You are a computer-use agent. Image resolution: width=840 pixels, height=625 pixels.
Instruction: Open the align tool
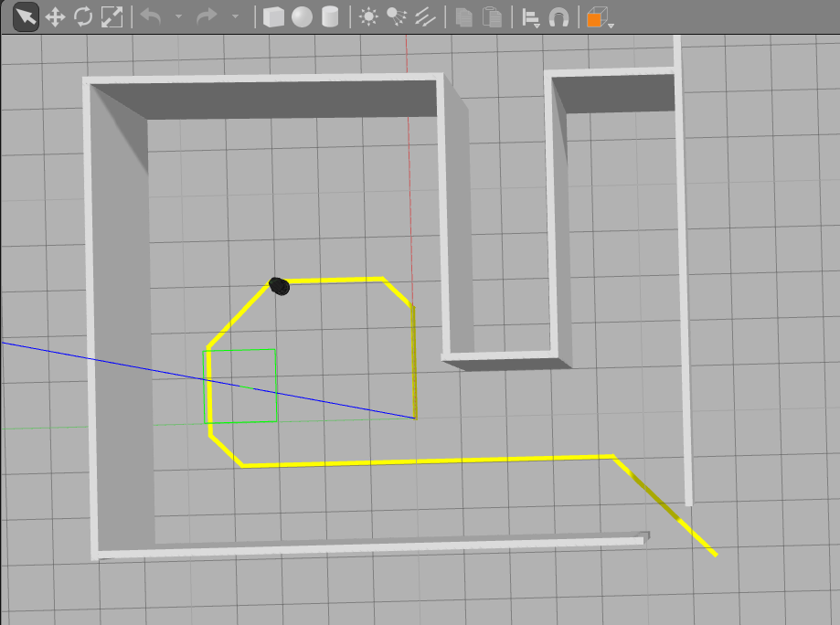click(x=530, y=17)
